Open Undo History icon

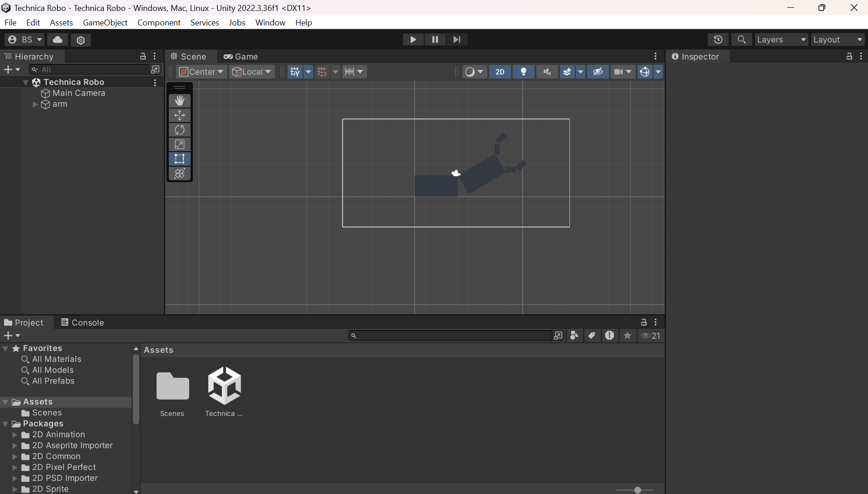718,40
